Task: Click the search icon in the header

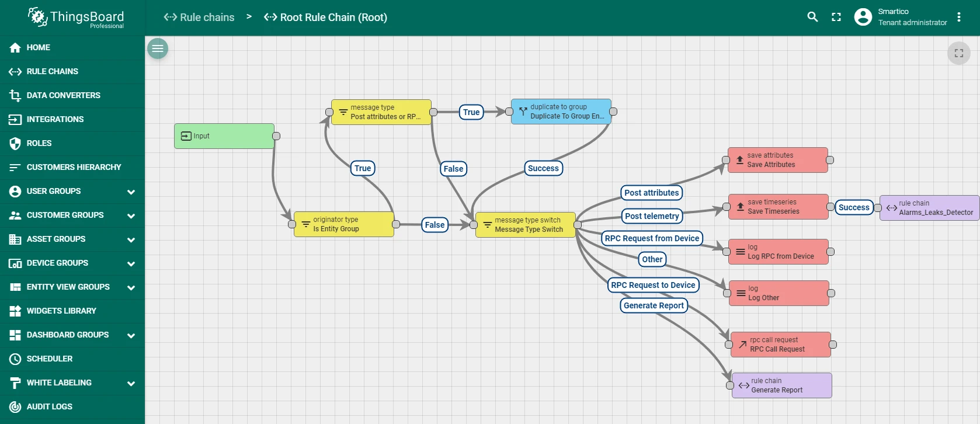Action: [x=812, y=17]
